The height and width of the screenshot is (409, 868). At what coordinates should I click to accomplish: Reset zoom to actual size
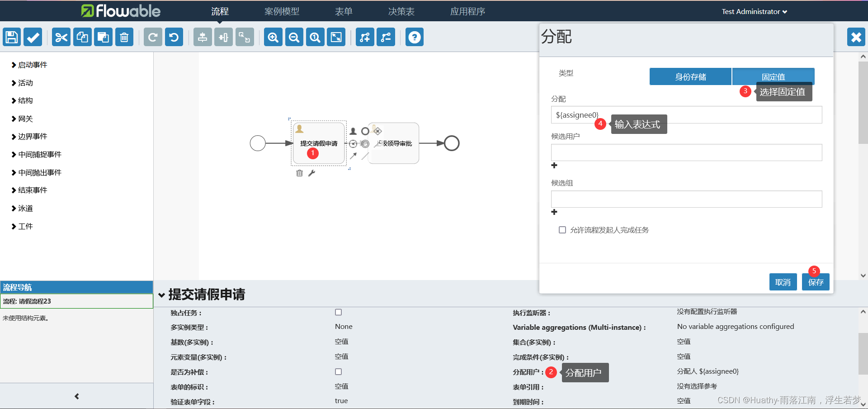[x=315, y=37]
